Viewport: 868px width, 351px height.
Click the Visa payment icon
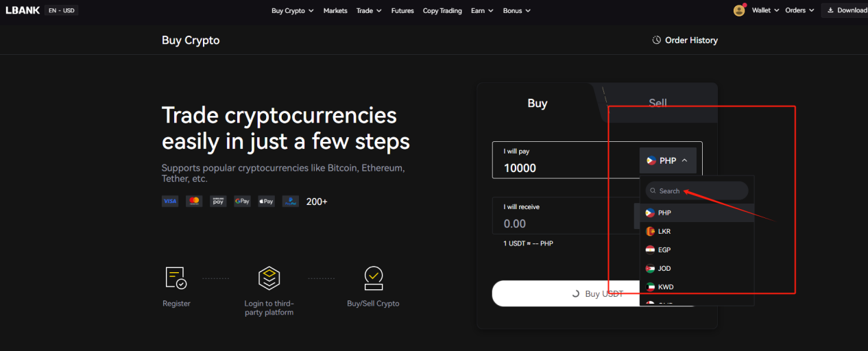coord(170,201)
